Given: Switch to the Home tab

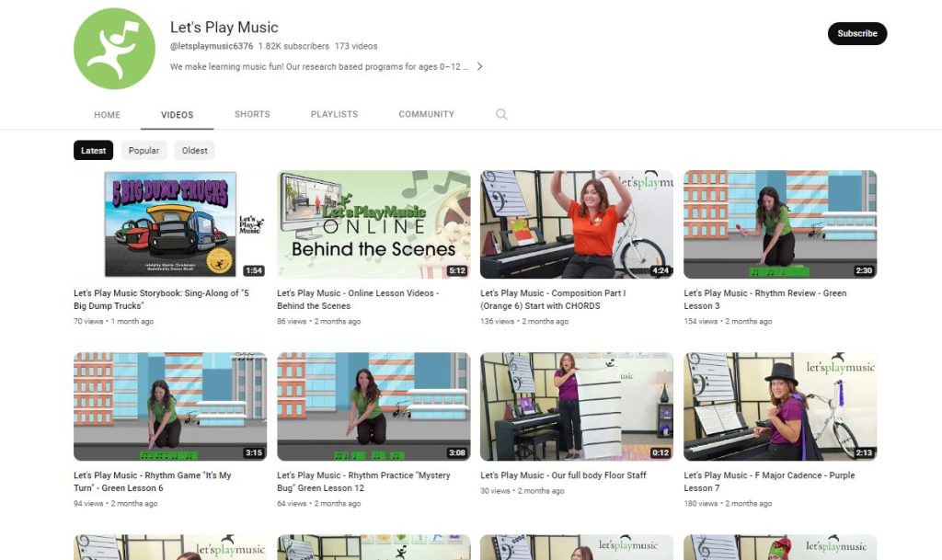Looking at the screenshot, I should pyautogui.click(x=107, y=115).
